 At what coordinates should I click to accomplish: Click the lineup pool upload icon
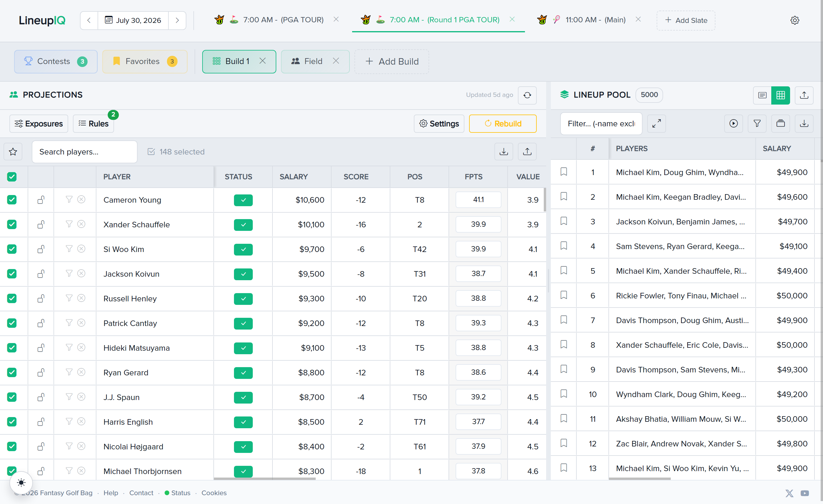pos(804,95)
